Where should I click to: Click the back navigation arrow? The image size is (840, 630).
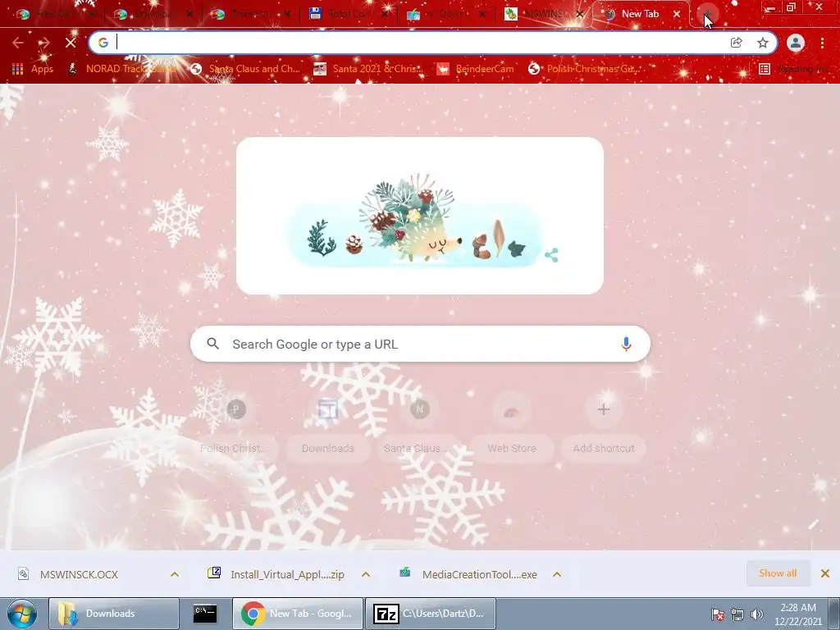(18, 43)
